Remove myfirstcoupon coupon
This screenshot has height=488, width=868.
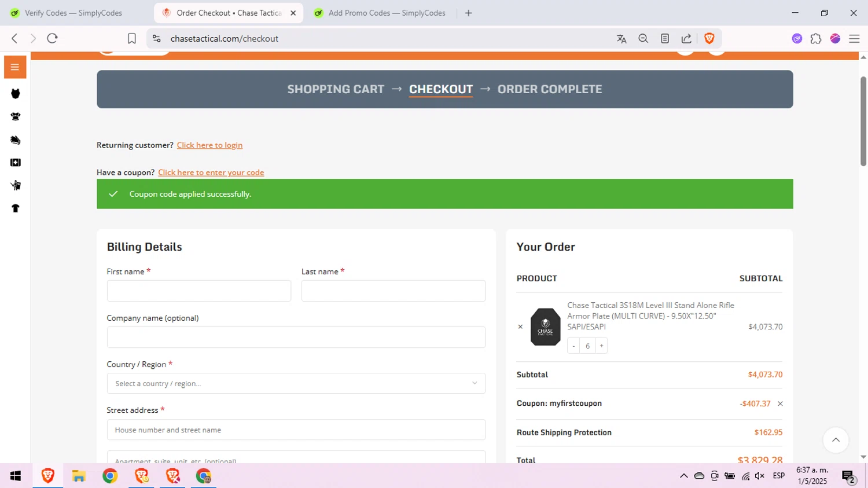780,404
